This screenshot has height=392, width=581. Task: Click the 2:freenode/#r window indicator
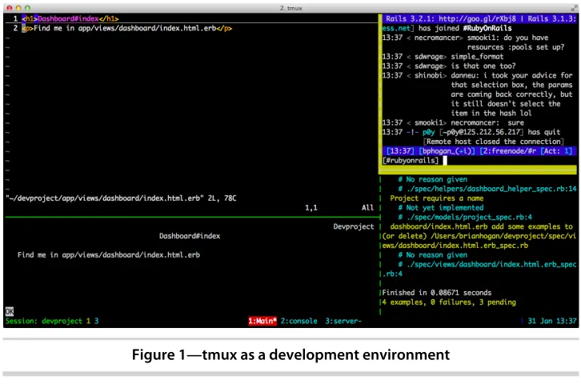[x=507, y=150]
